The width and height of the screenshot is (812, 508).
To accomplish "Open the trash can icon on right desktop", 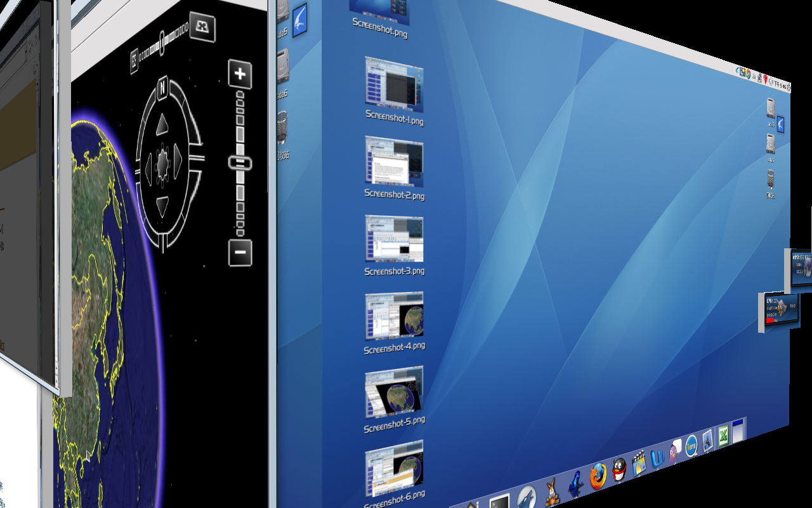I will click(x=770, y=179).
